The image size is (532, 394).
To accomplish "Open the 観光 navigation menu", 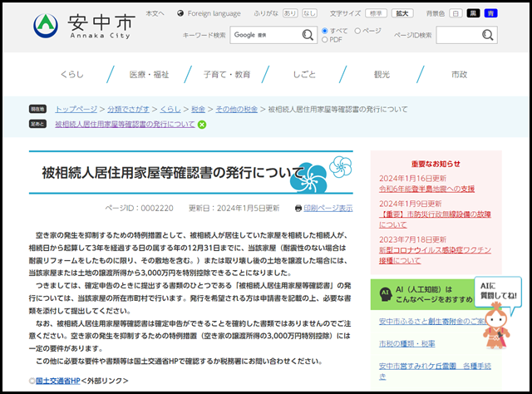I will pos(382,74).
